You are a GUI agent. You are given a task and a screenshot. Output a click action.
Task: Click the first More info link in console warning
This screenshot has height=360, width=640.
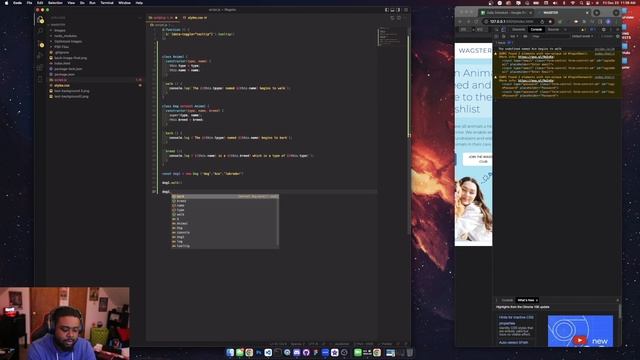click(x=536, y=57)
